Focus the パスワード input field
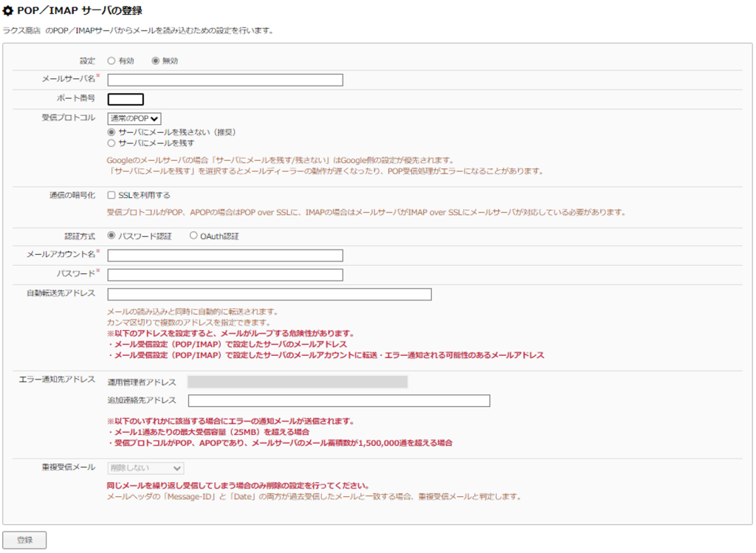756x553 pixels. (x=225, y=275)
